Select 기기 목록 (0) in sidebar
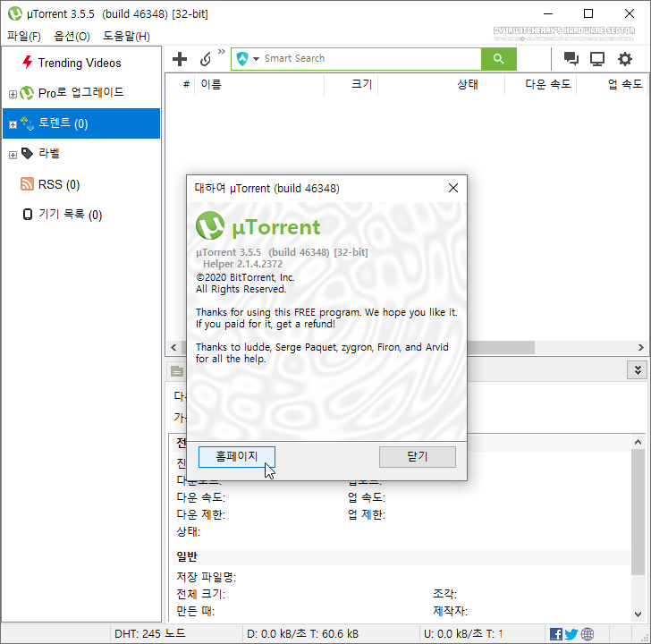 (x=70, y=215)
